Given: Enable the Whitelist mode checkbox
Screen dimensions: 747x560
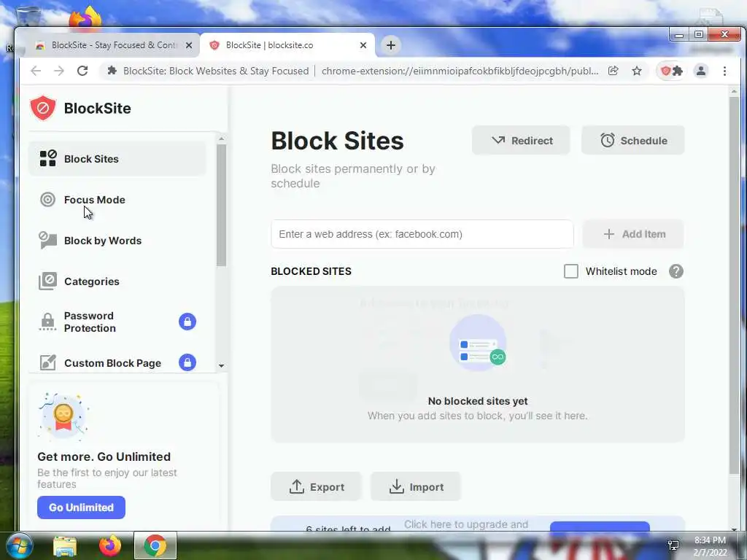Looking at the screenshot, I should pyautogui.click(x=570, y=271).
